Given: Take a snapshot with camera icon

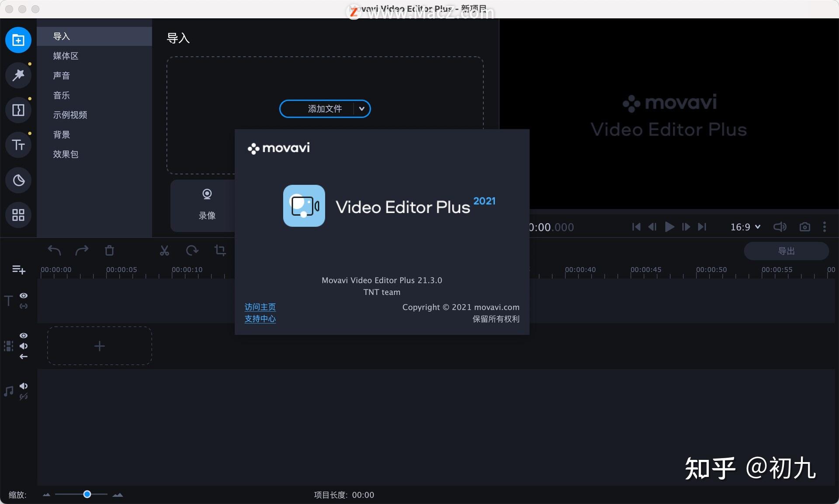Looking at the screenshot, I should pyautogui.click(x=804, y=227).
